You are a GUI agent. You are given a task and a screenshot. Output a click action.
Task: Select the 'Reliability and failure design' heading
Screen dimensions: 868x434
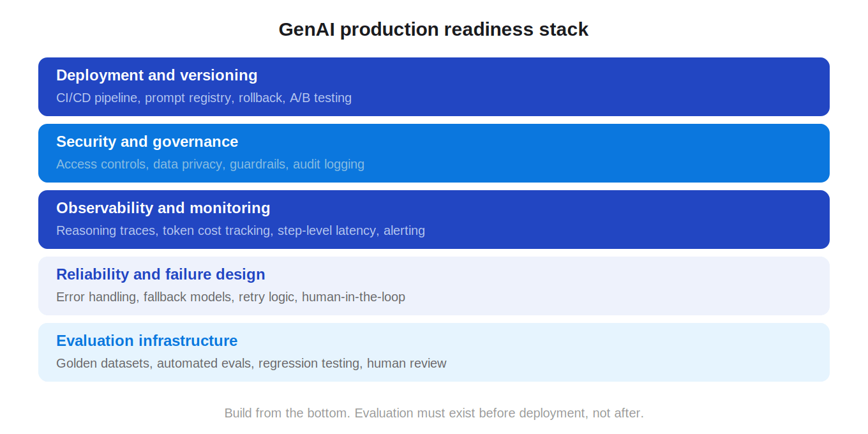point(161,274)
